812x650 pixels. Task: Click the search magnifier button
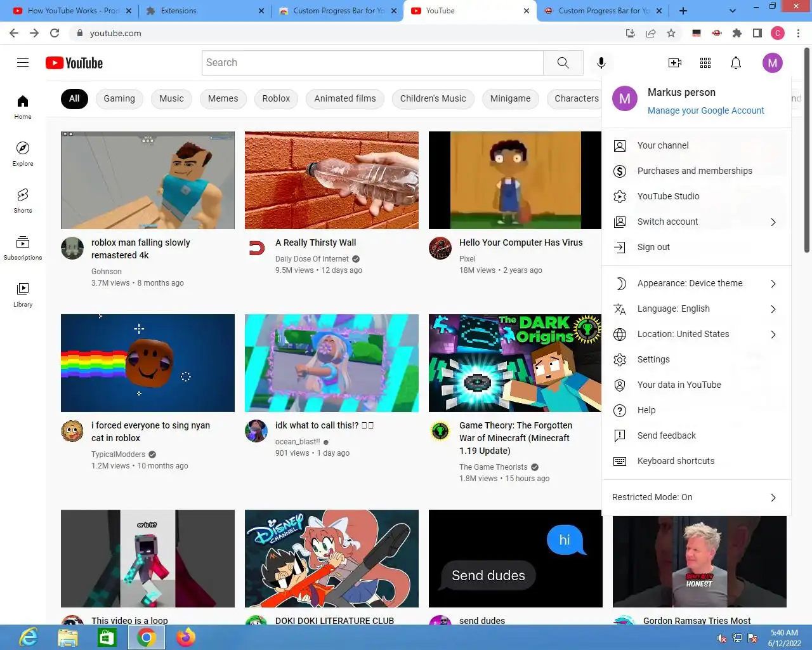point(563,63)
